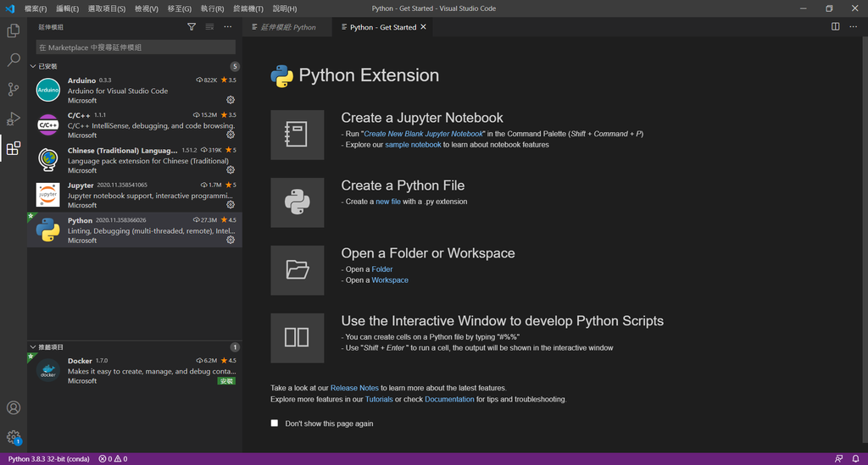The height and width of the screenshot is (465, 868).
Task: Open the 終端機(T) menu
Action: (248, 8)
